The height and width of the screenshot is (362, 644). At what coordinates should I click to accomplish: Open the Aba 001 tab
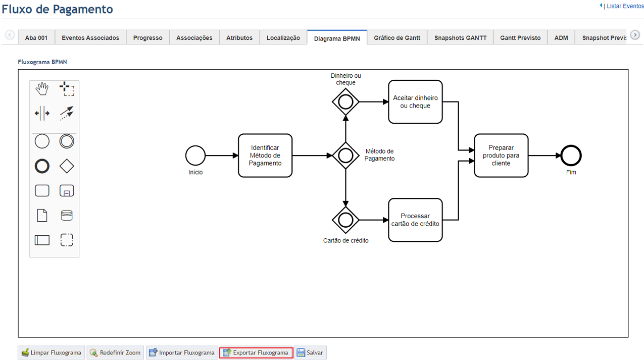click(36, 38)
